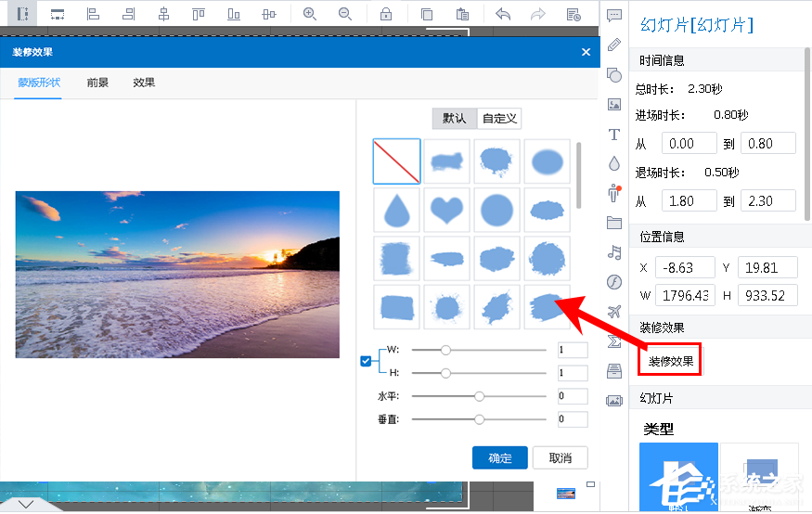Viewport: 812px width, 514px height.
Task: Open the Flash f sidebar icon
Action: point(614,282)
